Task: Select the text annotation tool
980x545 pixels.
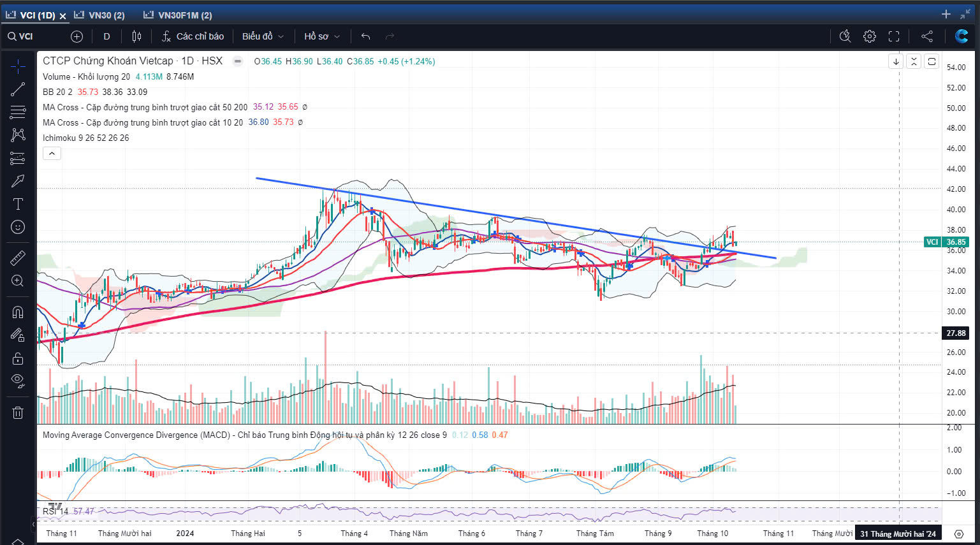Action: pos(18,204)
